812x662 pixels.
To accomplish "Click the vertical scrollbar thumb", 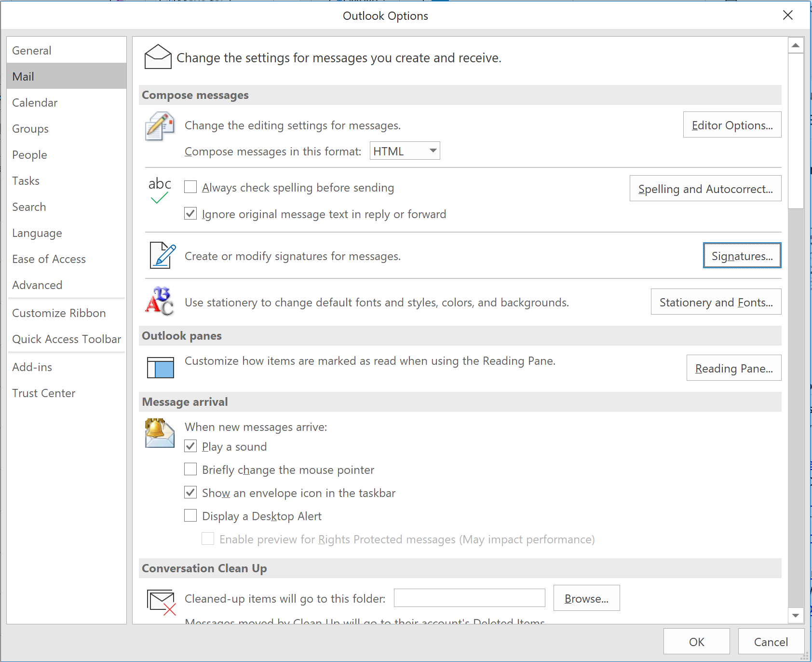I will pos(796,131).
